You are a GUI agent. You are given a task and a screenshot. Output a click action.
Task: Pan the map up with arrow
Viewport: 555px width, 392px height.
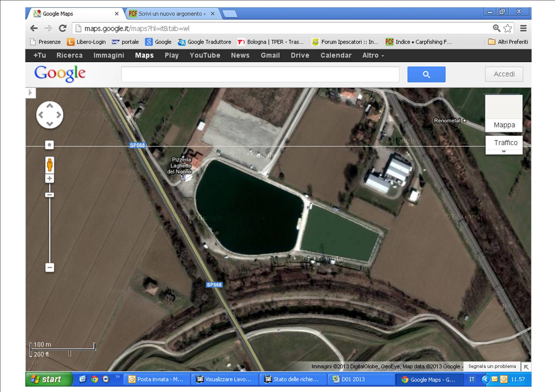50,106
